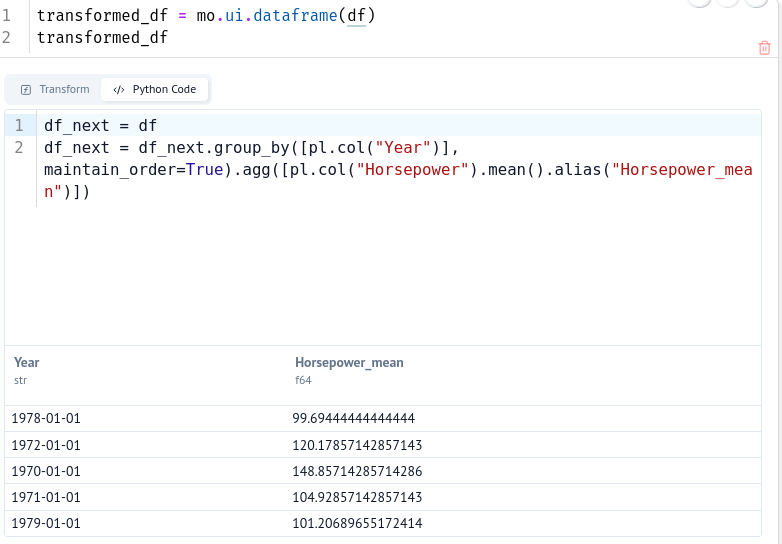Select the 1971-01-01 Year cell

46,497
